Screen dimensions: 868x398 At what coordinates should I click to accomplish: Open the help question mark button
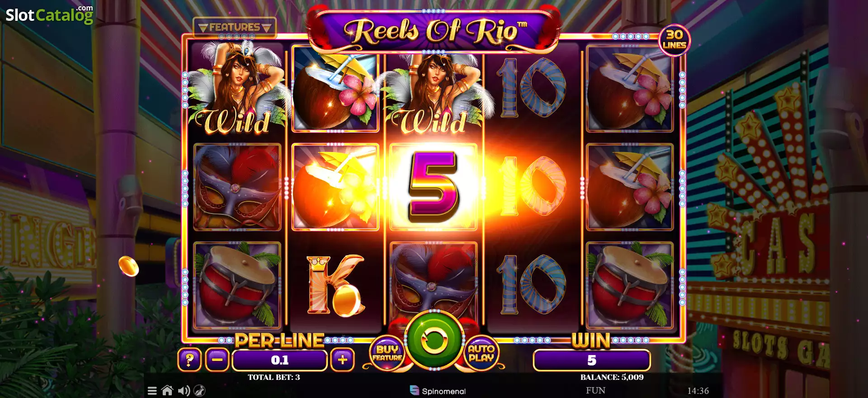189,360
